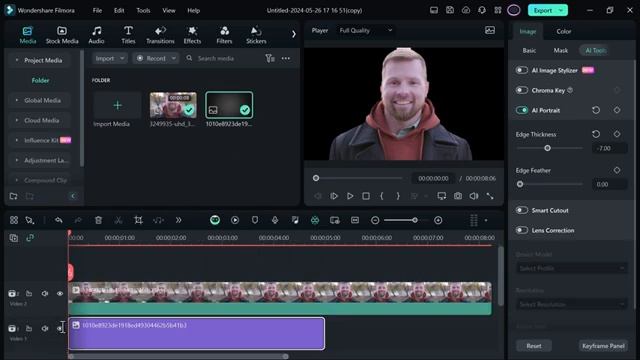Click the voiceover microphone icon
The image size is (640, 360).
[275, 220]
